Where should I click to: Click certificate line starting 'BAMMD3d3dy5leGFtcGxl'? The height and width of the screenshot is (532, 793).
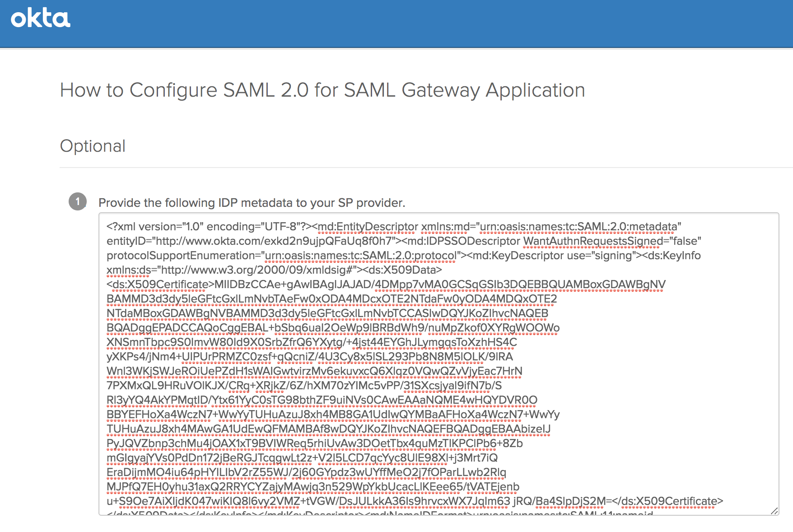click(x=331, y=299)
